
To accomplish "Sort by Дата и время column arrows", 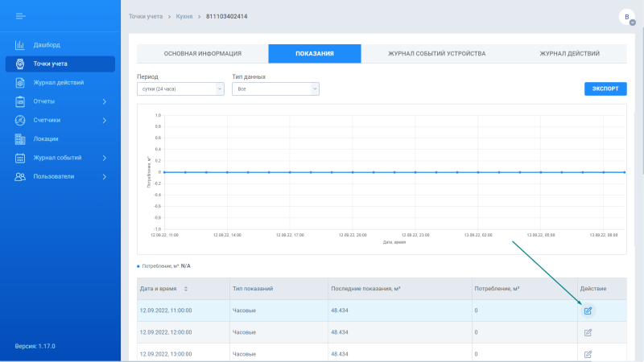I will 186,289.
